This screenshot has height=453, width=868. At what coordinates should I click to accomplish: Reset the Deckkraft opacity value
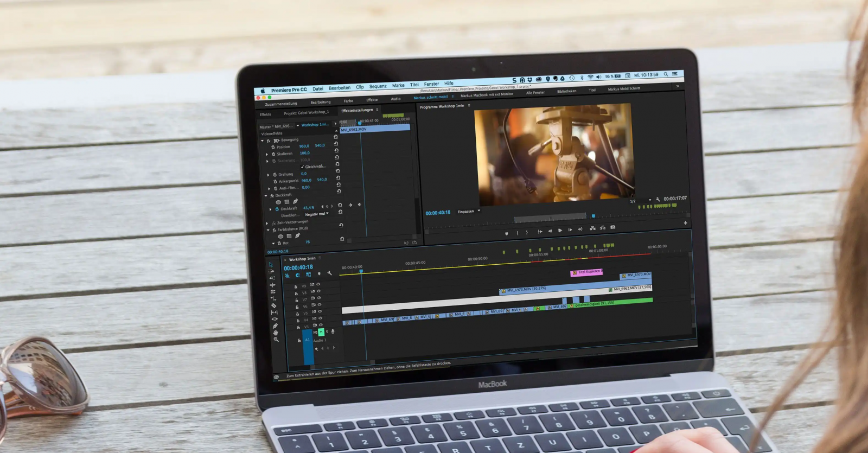click(x=340, y=205)
